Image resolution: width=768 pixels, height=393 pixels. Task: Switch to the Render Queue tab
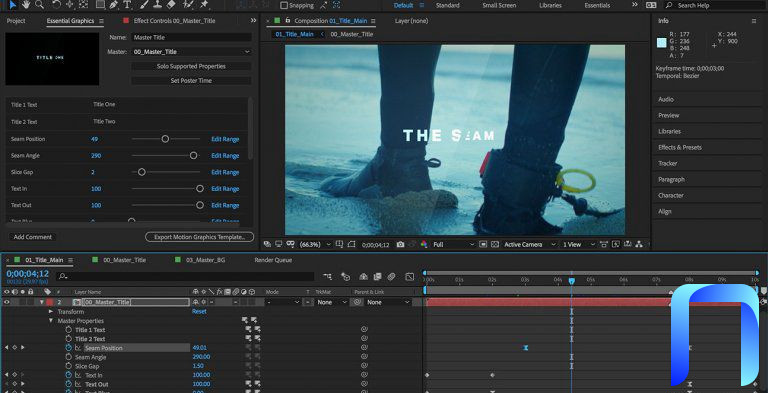tap(273, 260)
